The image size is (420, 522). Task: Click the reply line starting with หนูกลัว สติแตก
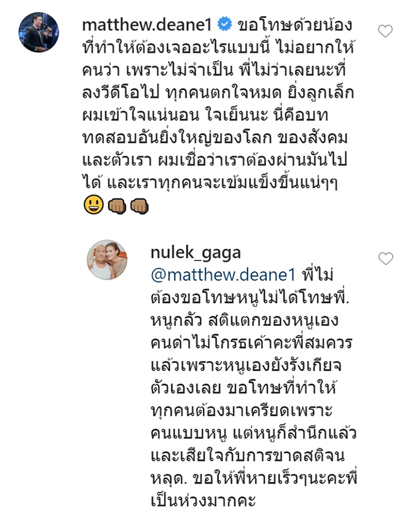tap(245, 320)
